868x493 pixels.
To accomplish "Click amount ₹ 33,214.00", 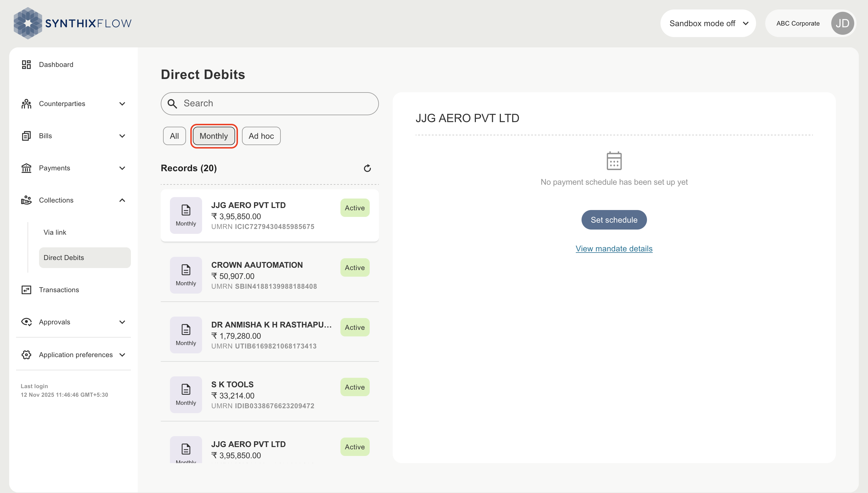I will (233, 396).
